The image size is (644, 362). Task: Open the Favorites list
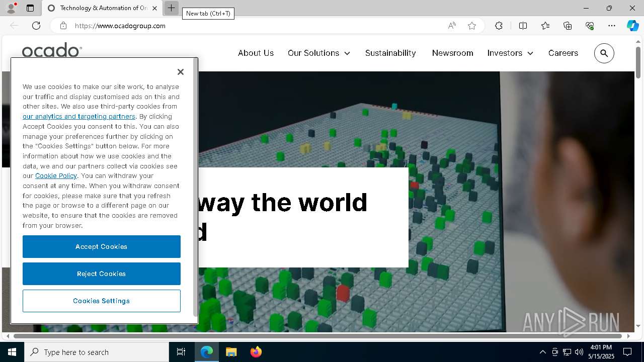coord(545,26)
